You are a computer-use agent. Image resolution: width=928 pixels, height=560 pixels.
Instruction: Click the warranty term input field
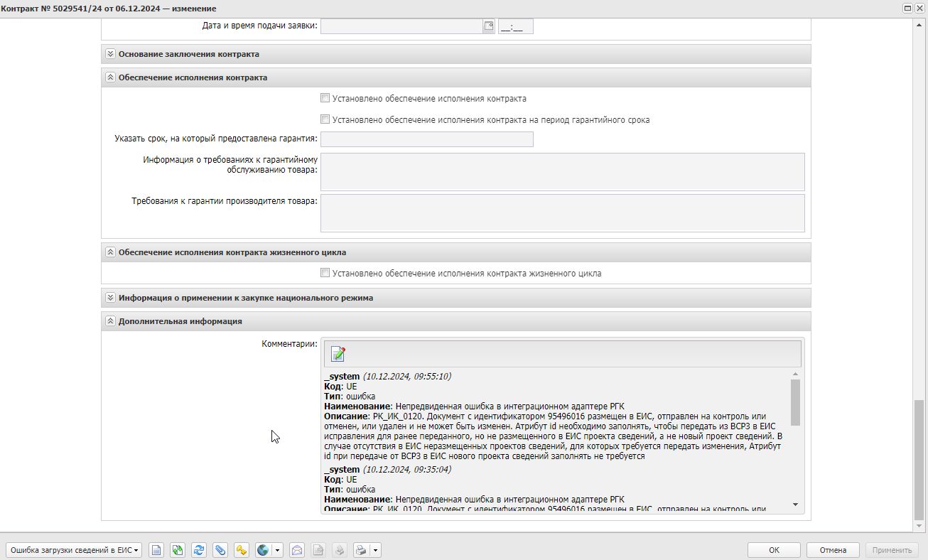click(x=426, y=139)
